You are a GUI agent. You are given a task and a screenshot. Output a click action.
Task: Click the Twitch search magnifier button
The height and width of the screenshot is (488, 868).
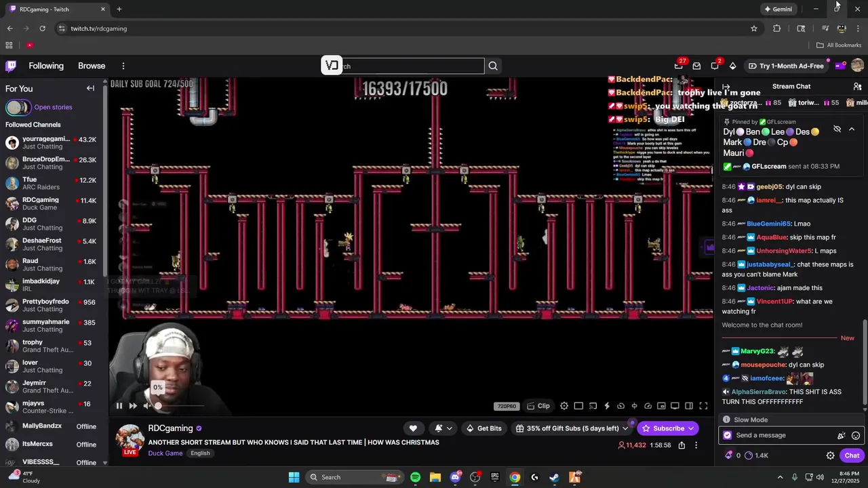click(x=493, y=66)
